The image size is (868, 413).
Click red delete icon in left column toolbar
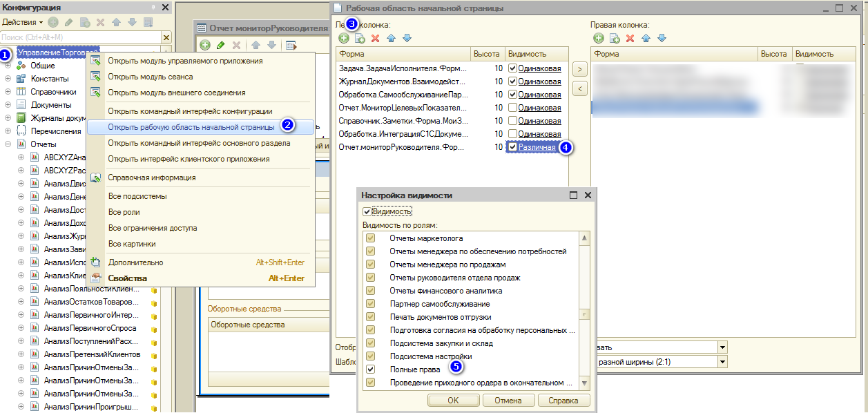376,38
